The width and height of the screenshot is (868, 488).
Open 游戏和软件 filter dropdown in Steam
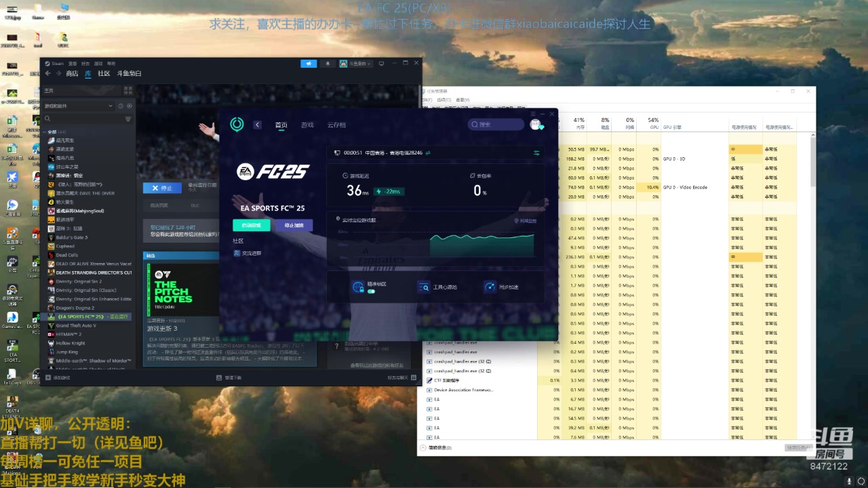(x=79, y=106)
